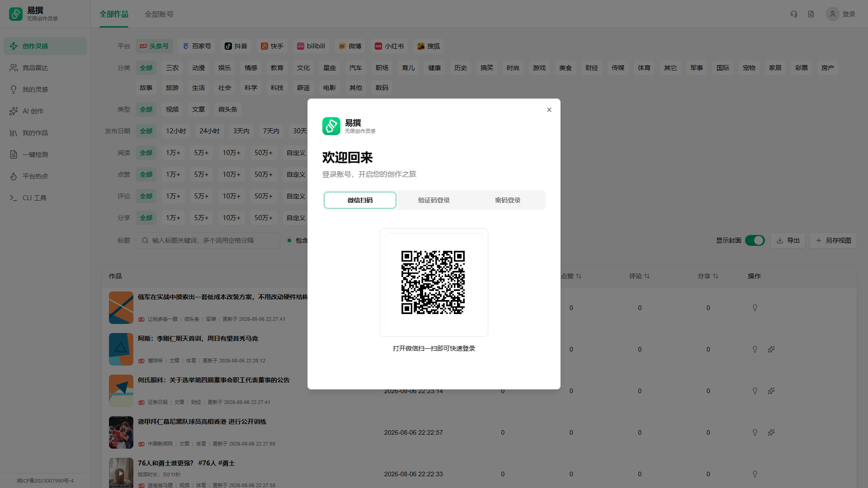Click the title keyword search field
This screenshot has height=488, width=868.
coord(208,240)
